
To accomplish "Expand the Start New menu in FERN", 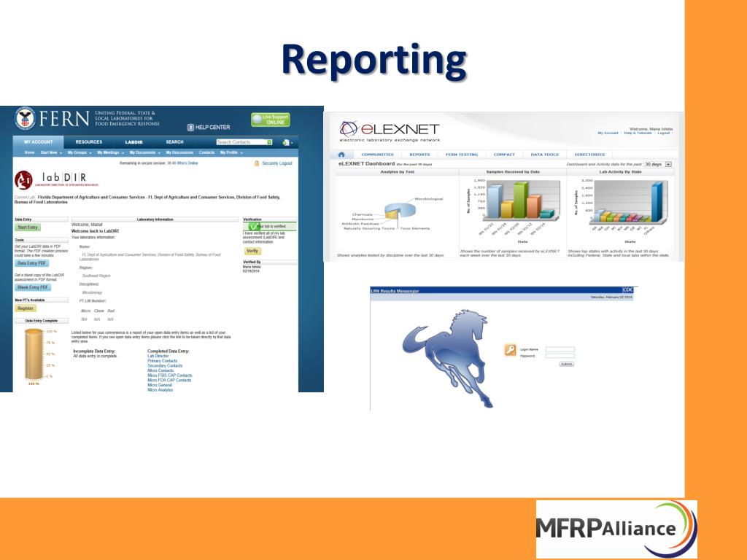I will pyautogui.click(x=52, y=153).
